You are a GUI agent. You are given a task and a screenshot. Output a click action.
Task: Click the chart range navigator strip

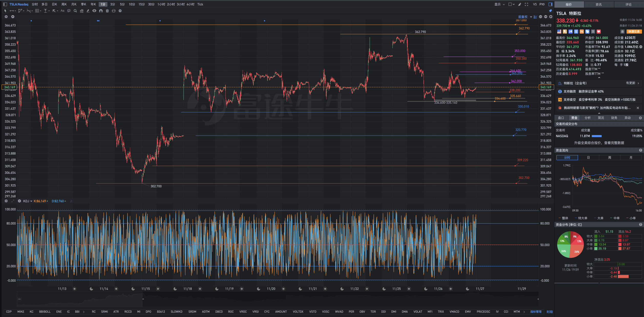click(x=278, y=299)
